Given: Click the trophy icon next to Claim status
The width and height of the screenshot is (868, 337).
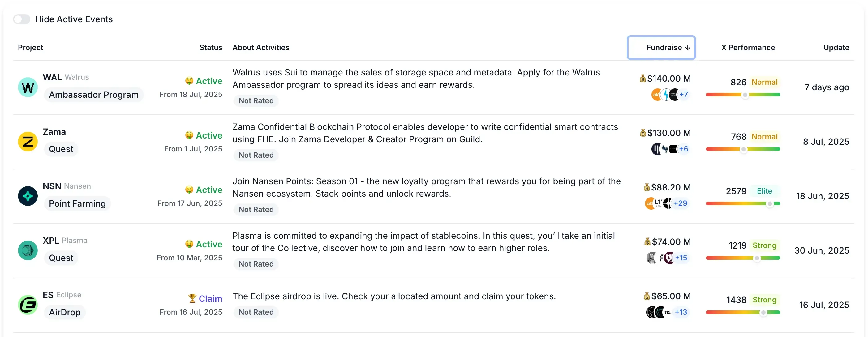Looking at the screenshot, I should [x=192, y=298].
